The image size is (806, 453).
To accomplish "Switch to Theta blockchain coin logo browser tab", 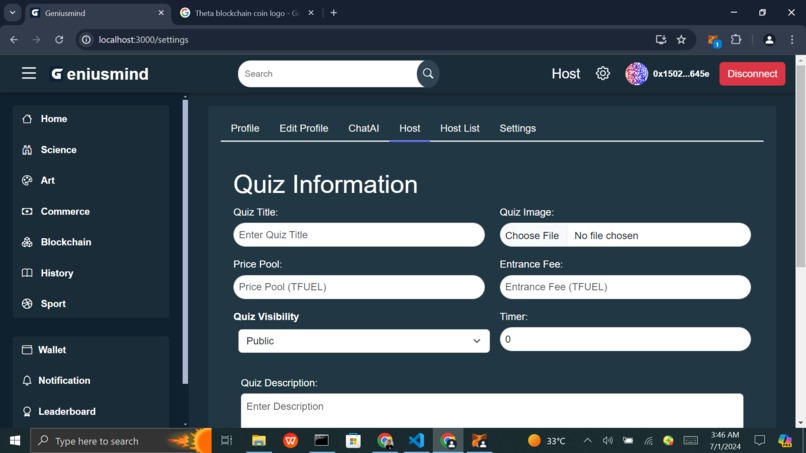I will coord(247,13).
